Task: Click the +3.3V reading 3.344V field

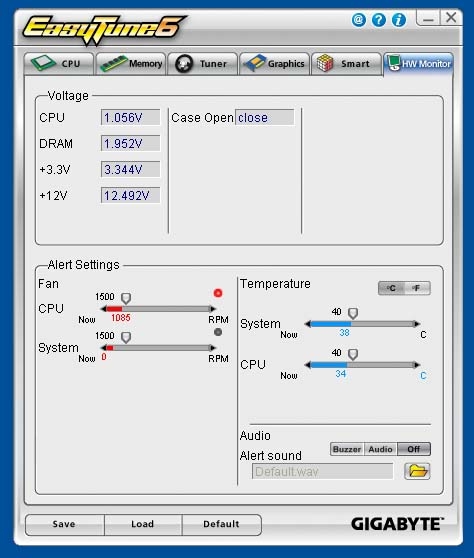Action: [131, 169]
